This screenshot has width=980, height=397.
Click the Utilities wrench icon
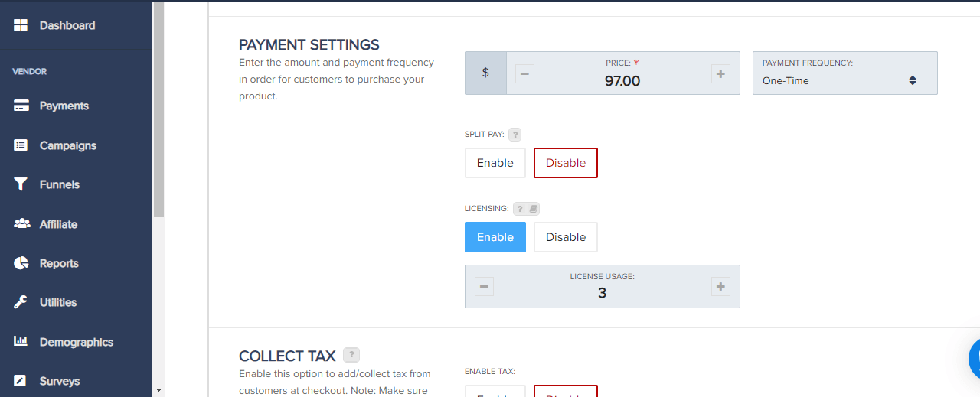point(21,302)
